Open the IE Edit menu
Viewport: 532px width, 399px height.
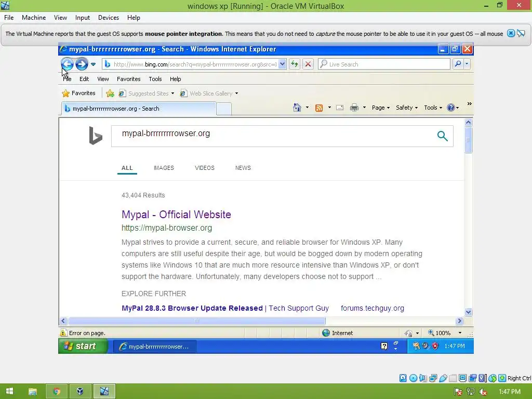[84, 79]
